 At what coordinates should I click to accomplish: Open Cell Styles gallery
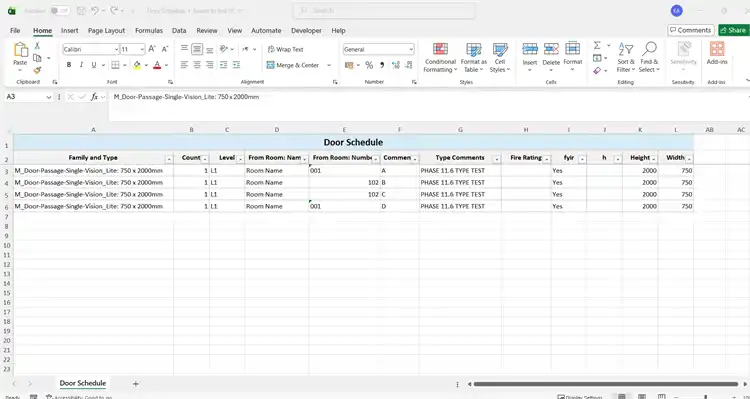(x=500, y=57)
